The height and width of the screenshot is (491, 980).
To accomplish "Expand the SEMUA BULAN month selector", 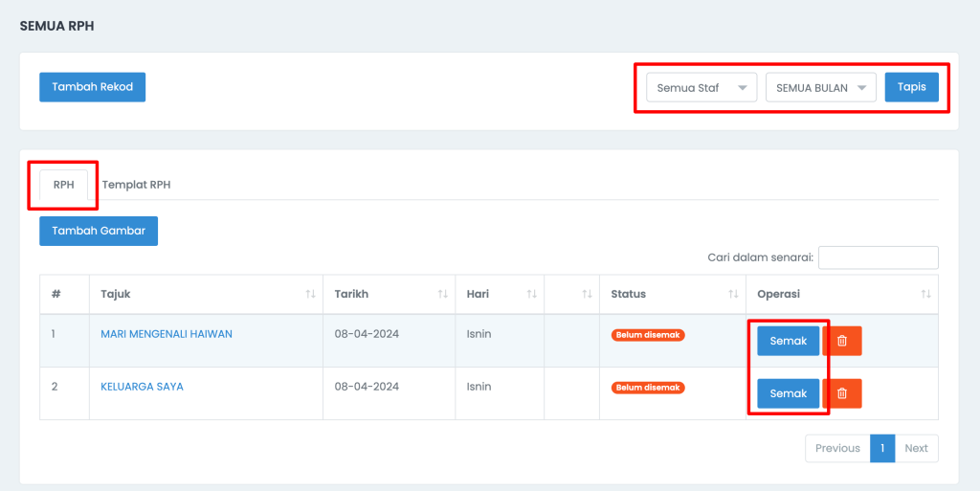I will [x=820, y=87].
